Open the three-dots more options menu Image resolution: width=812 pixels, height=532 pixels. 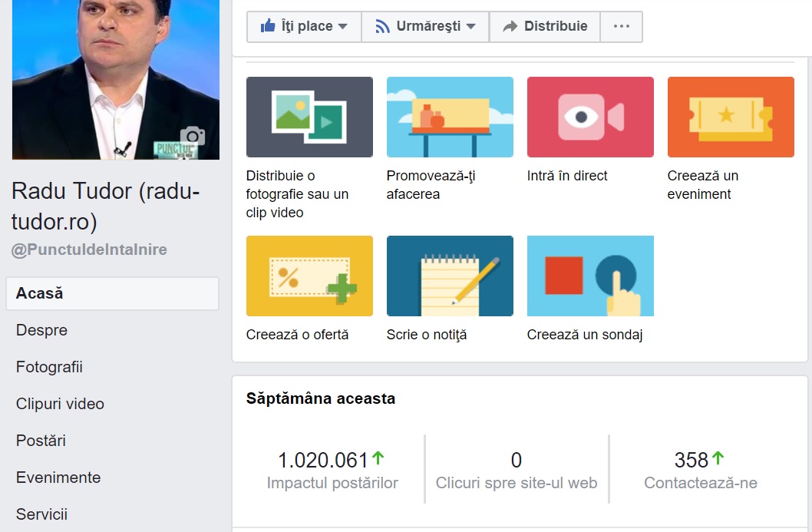click(622, 26)
